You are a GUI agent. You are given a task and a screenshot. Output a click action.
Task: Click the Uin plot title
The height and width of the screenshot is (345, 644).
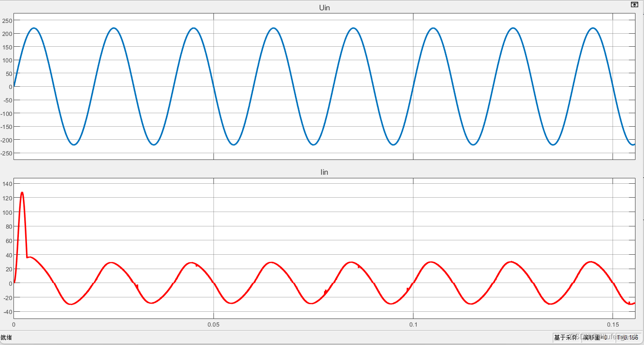pyautogui.click(x=324, y=8)
